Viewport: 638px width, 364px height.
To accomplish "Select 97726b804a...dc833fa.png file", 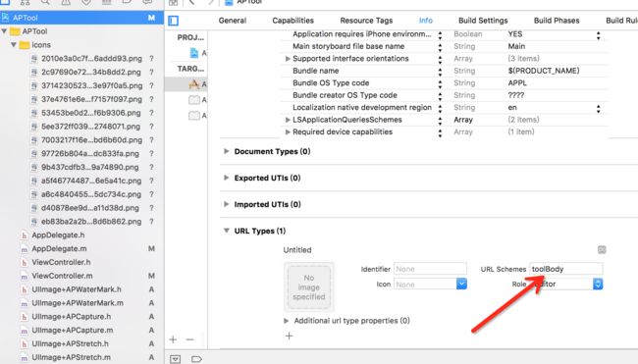I will pos(91,154).
